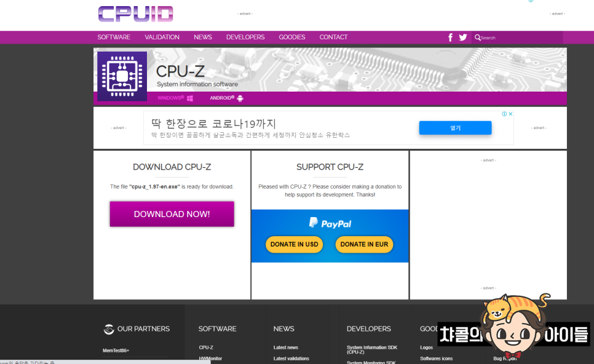
Task: Click footer SOFTWARE heading
Action: pos(218,329)
